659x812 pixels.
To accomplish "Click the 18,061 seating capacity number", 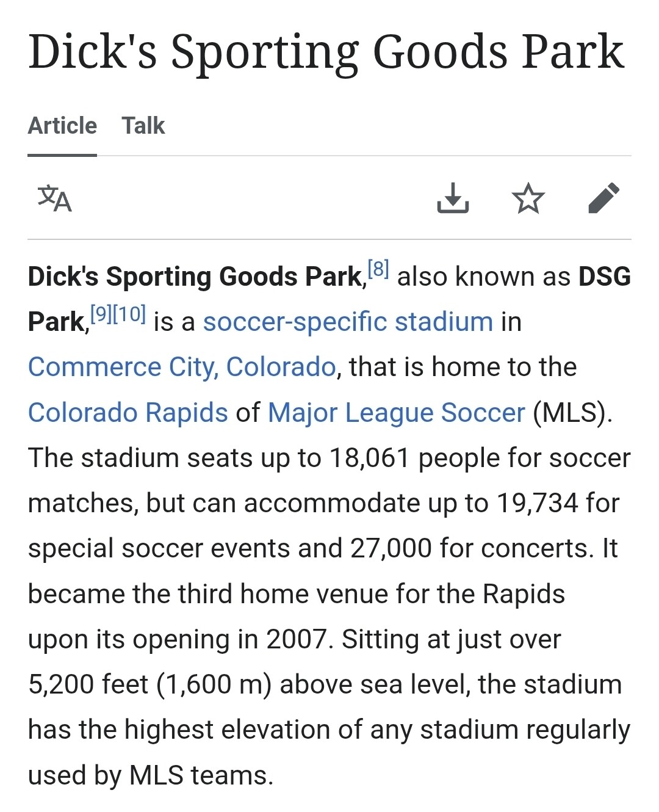I will (x=369, y=458).
